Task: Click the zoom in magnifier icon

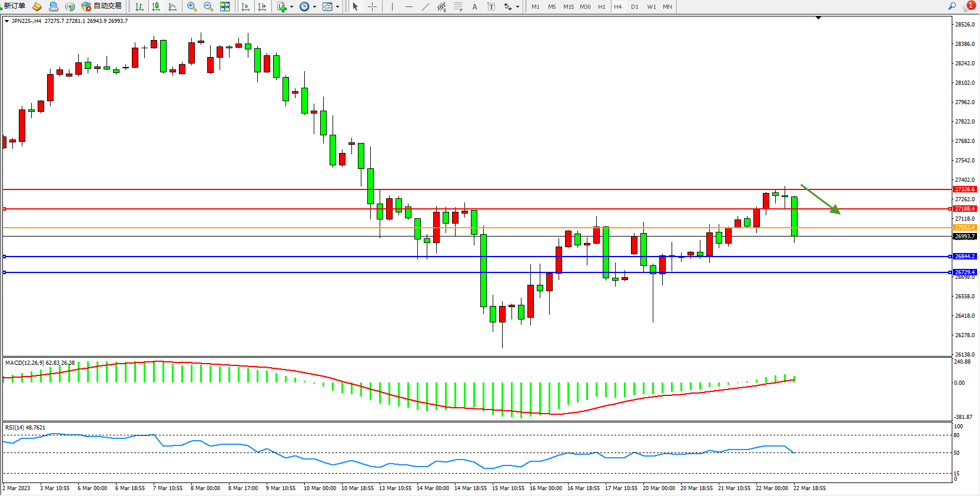Action: point(191,6)
